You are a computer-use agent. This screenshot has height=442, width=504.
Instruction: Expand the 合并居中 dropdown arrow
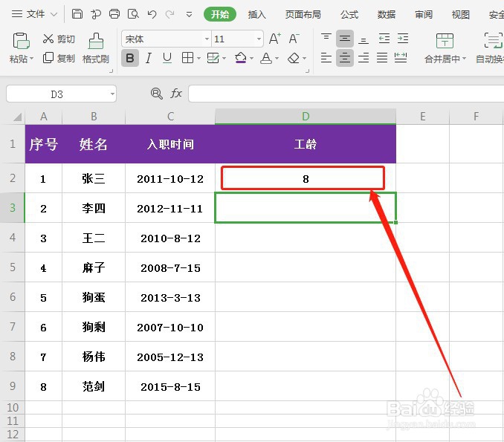coord(464,59)
